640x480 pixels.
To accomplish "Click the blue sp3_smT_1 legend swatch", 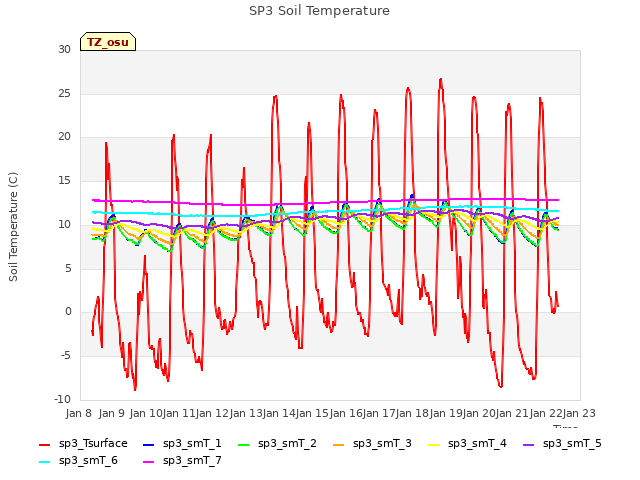I will pyautogui.click(x=149, y=444).
